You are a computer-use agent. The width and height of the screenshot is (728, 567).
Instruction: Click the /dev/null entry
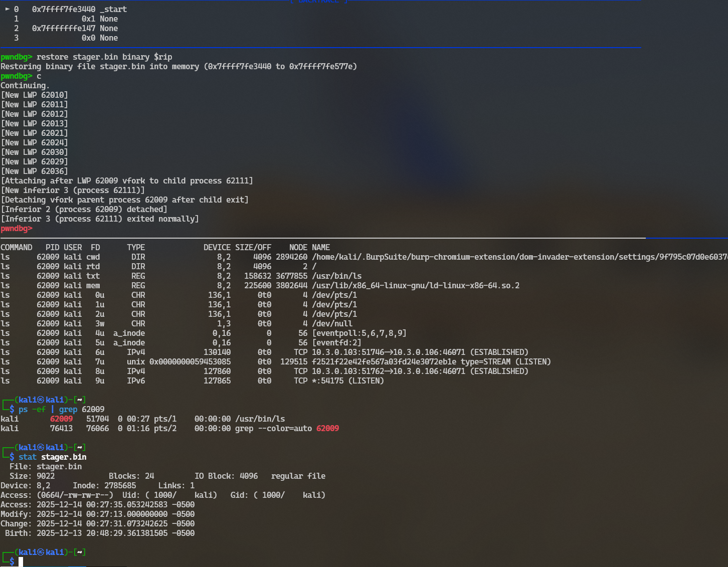332,323
